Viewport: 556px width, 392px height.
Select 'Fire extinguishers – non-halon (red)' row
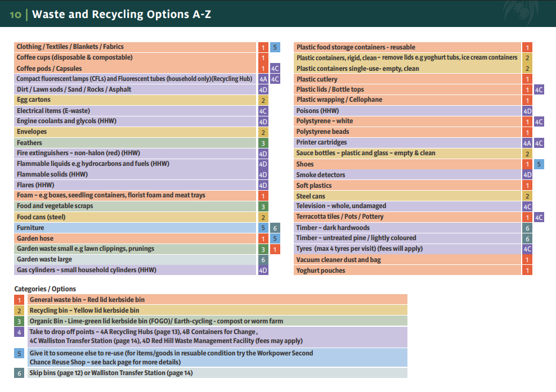pyautogui.click(x=135, y=153)
